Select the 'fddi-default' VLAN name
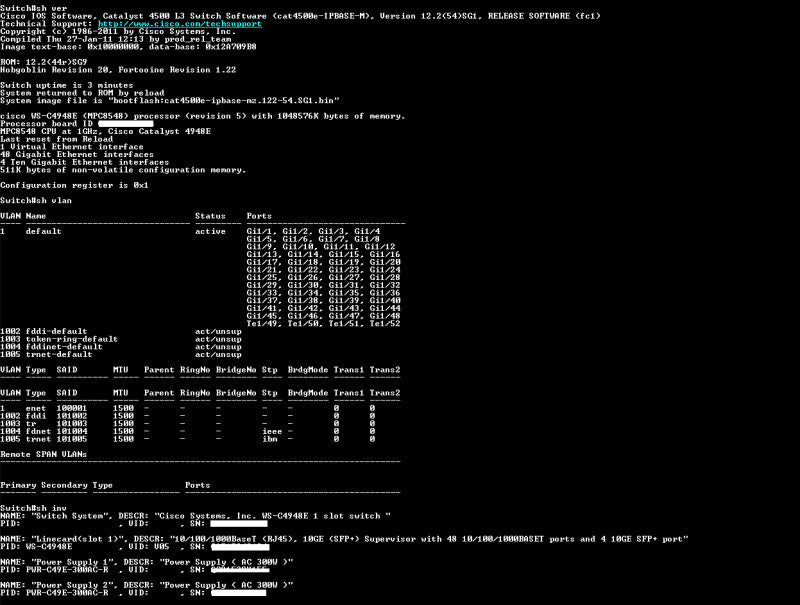800x605 pixels. [57, 331]
